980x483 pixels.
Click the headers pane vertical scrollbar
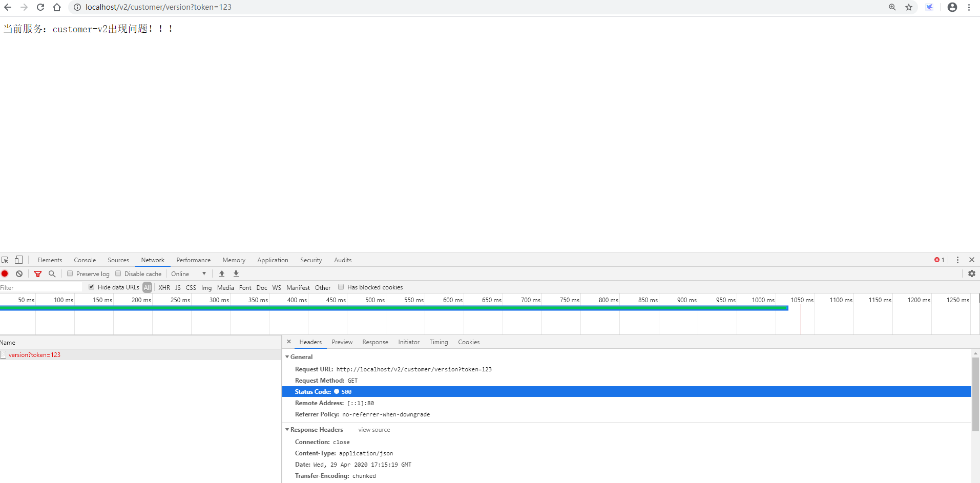coord(975,394)
